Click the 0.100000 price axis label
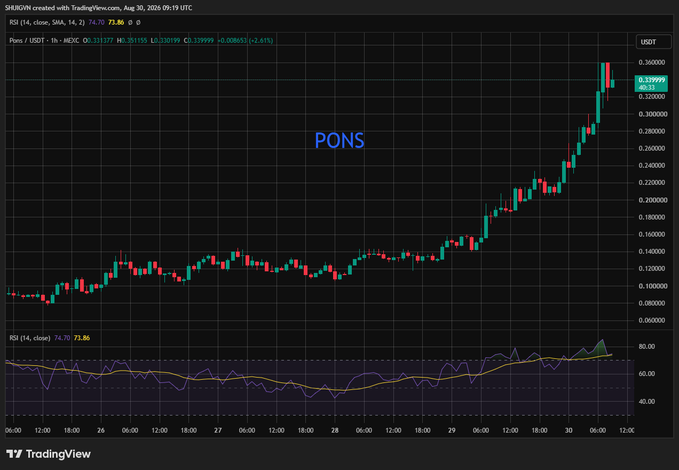 (652, 286)
